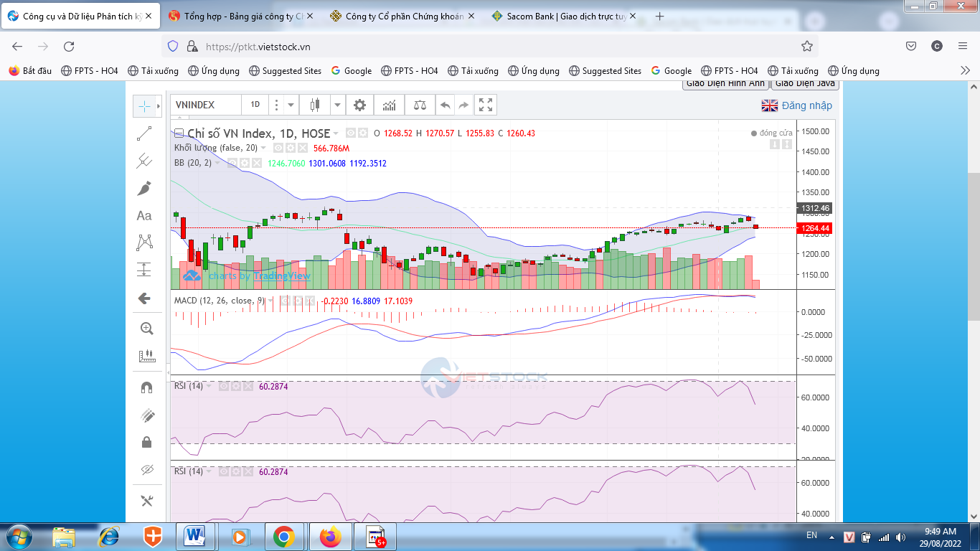Select the trend line drawing tool

coord(144,133)
